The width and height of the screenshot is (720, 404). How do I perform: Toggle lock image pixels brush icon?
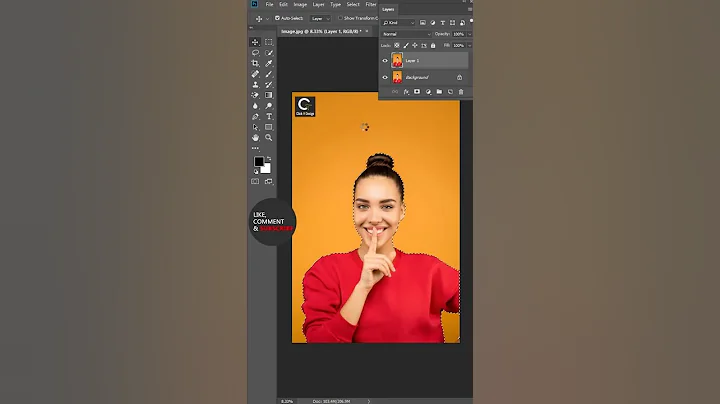[406, 45]
